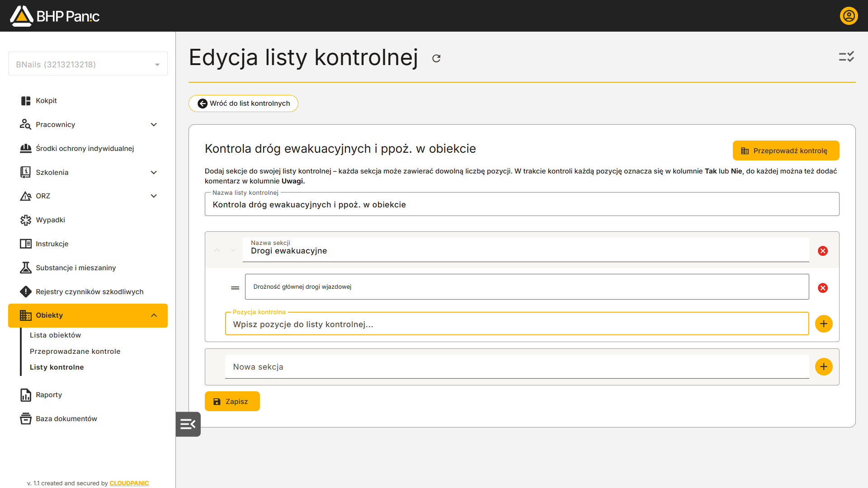The image size is (868, 488).
Task: Click the Baza dokumentów archive icon
Action: point(26,418)
